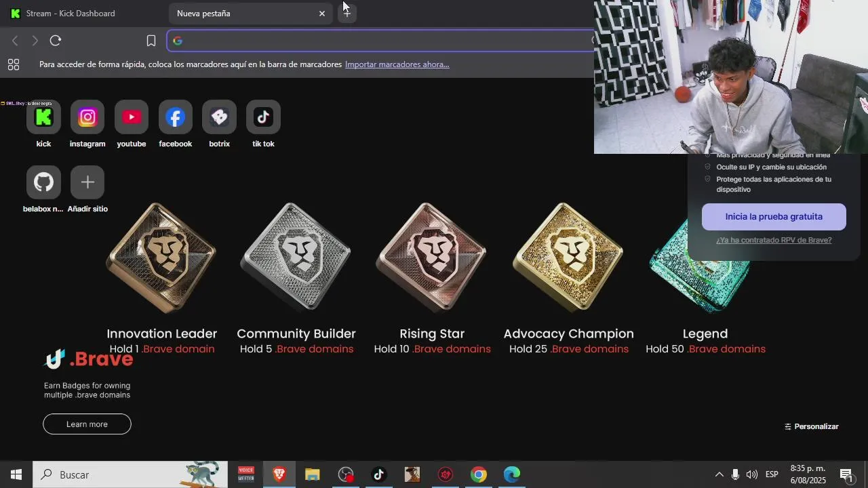Open the facebook shortcut tile
The width and height of the screenshot is (868, 488).
pos(176,117)
